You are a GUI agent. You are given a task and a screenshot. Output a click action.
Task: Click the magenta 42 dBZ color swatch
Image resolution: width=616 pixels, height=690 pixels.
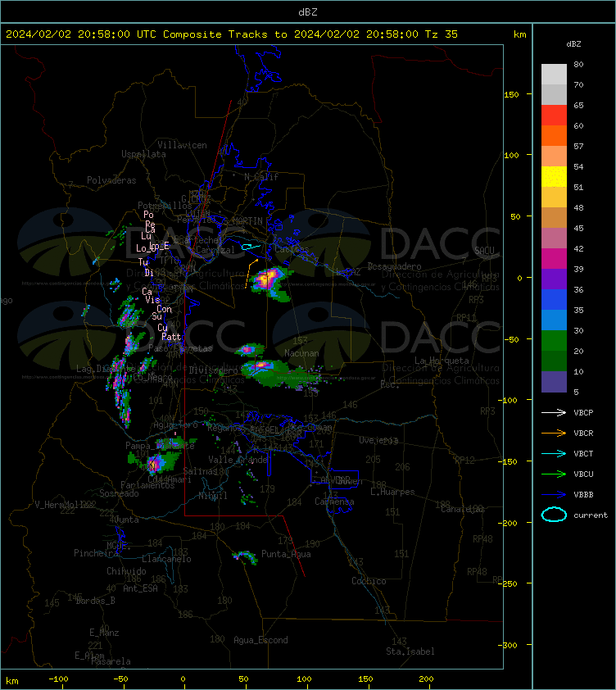pyautogui.click(x=554, y=259)
